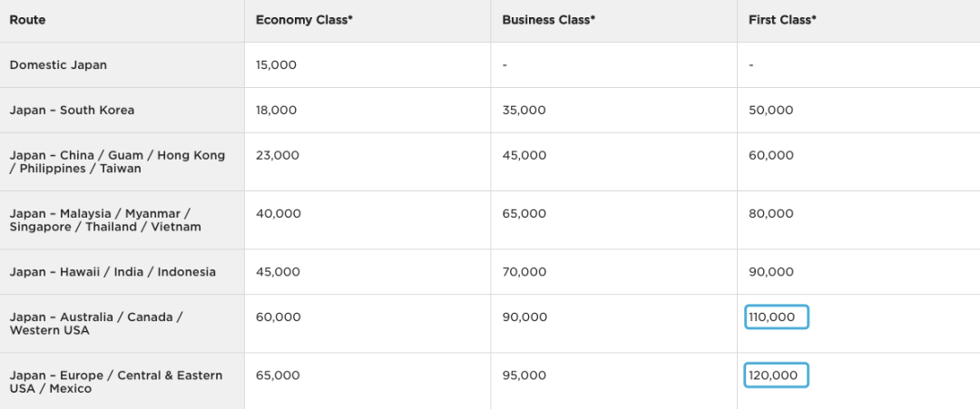980x409 pixels.
Task: Select the Japan – South Korea route
Action: [72, 111]
